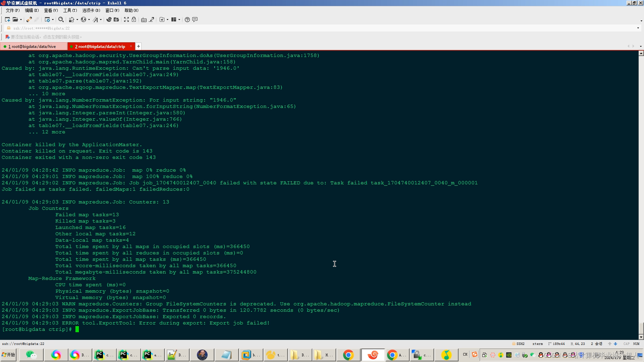Add a new tab with plus button

click(138, 46)
